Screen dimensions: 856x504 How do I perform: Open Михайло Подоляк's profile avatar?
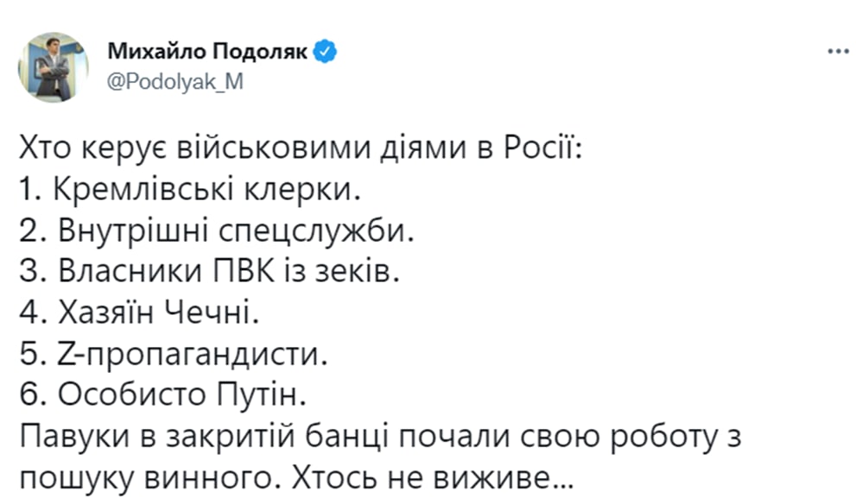(54, 67)
